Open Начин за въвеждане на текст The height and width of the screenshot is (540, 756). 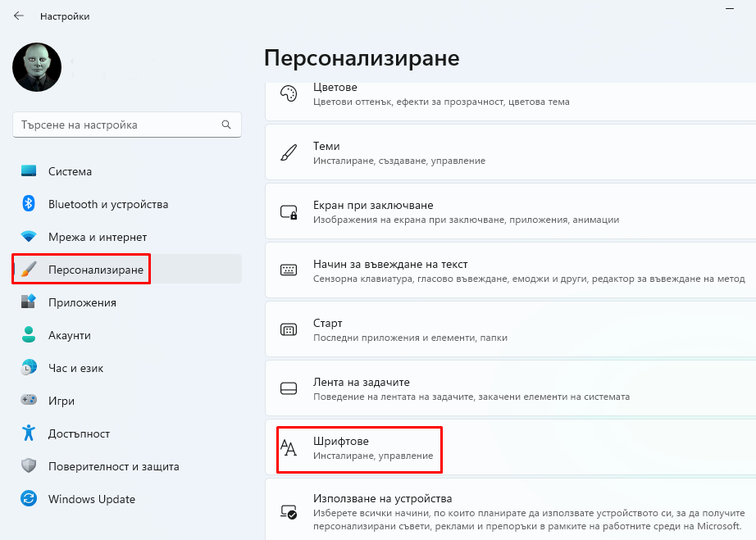[511, 270]
